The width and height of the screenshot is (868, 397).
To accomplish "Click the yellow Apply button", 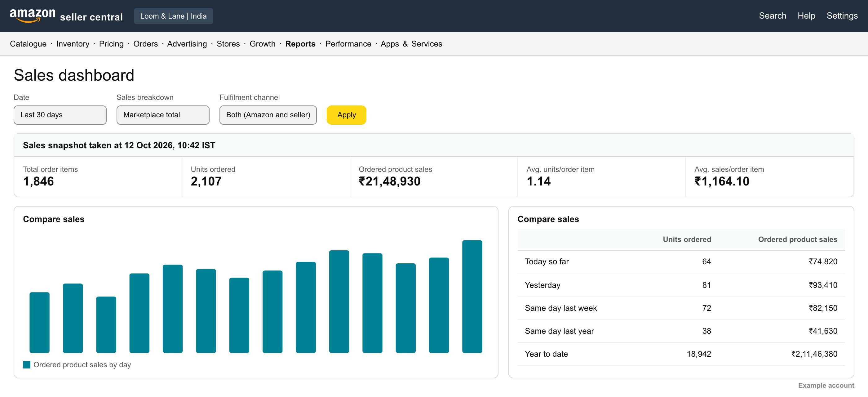I will point(346,115).
